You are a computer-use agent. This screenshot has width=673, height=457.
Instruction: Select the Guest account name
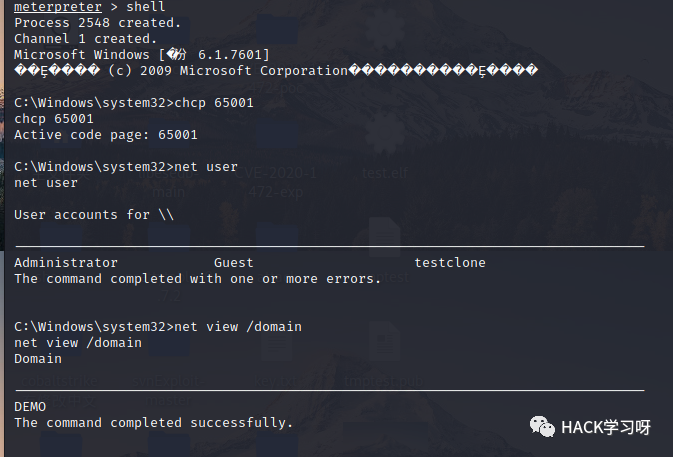[x=233, y=263]
